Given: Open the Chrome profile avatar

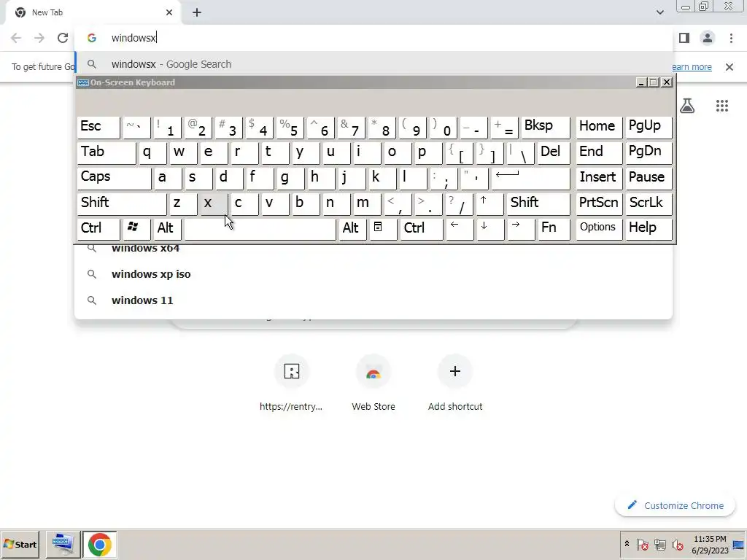Looking at the screenshot, I should pyautogui.click(x=708, y=38).
